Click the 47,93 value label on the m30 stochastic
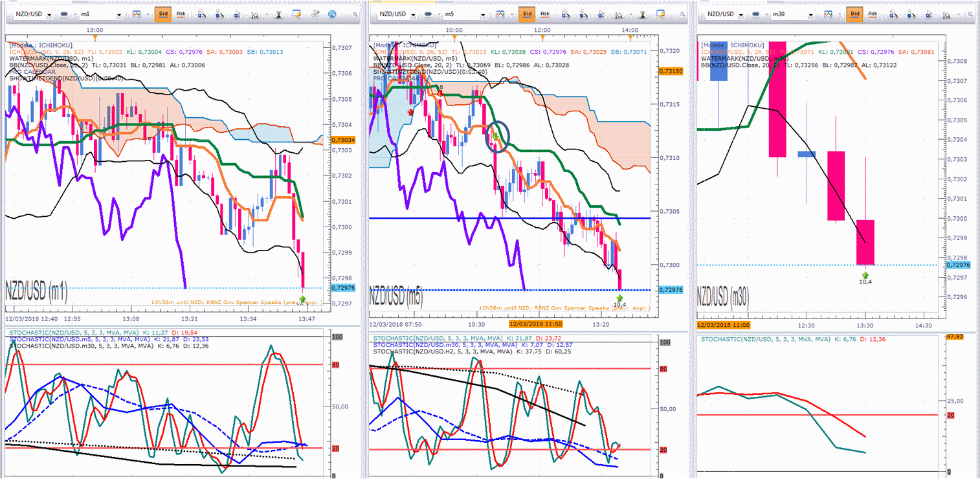This screenshot has width=980, height=479. (x=955, y=337)
